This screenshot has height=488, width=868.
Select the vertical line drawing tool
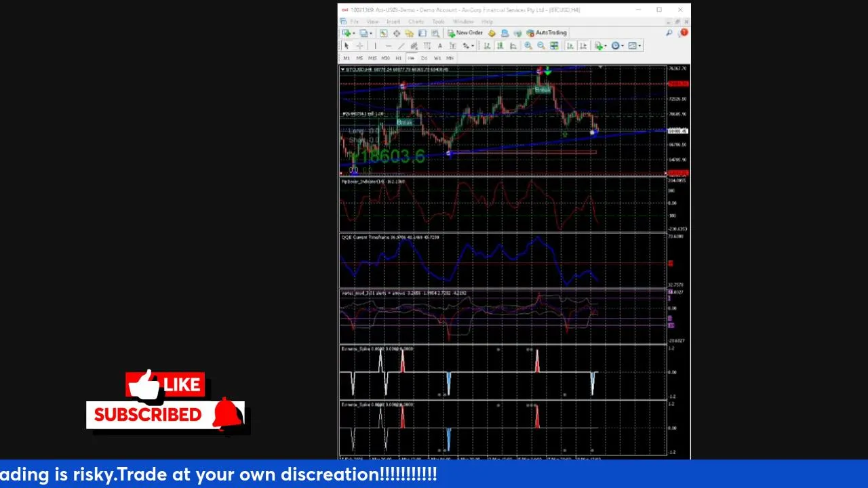point(375,45)
